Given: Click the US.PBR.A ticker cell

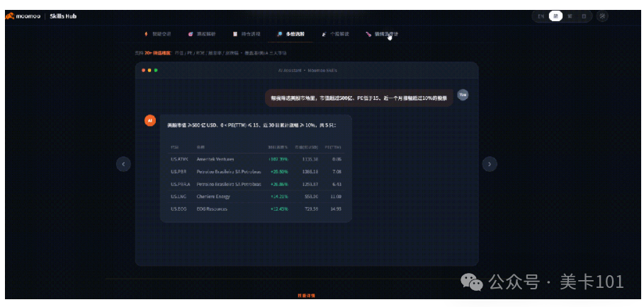Looking at the screenshot, I should coord(181,185).
